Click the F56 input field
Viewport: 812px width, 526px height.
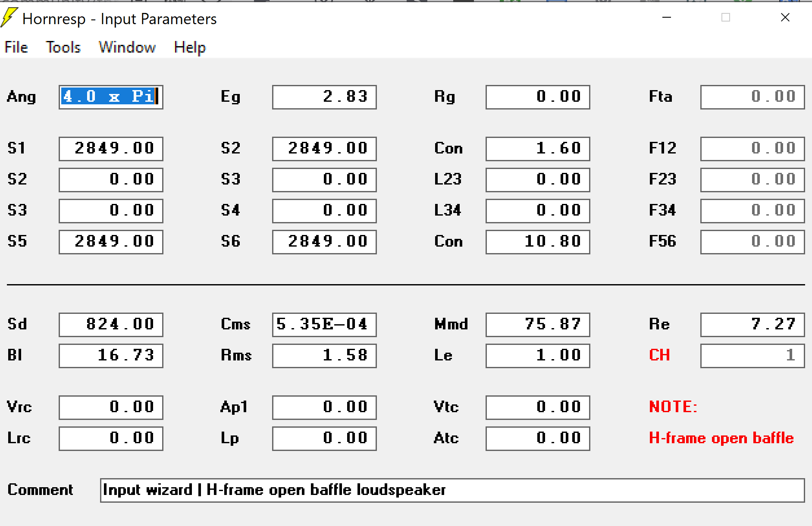tap(752, 242)
